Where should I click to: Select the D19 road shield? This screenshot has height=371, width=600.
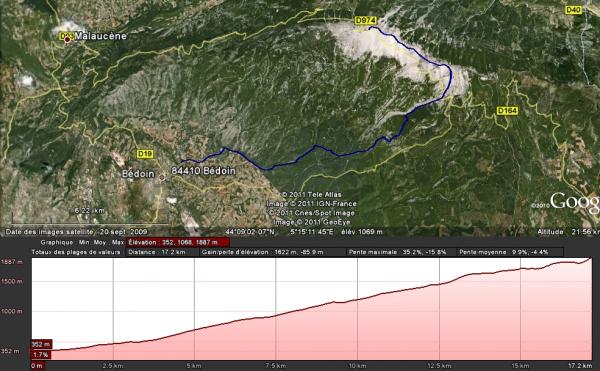point(145,154)
